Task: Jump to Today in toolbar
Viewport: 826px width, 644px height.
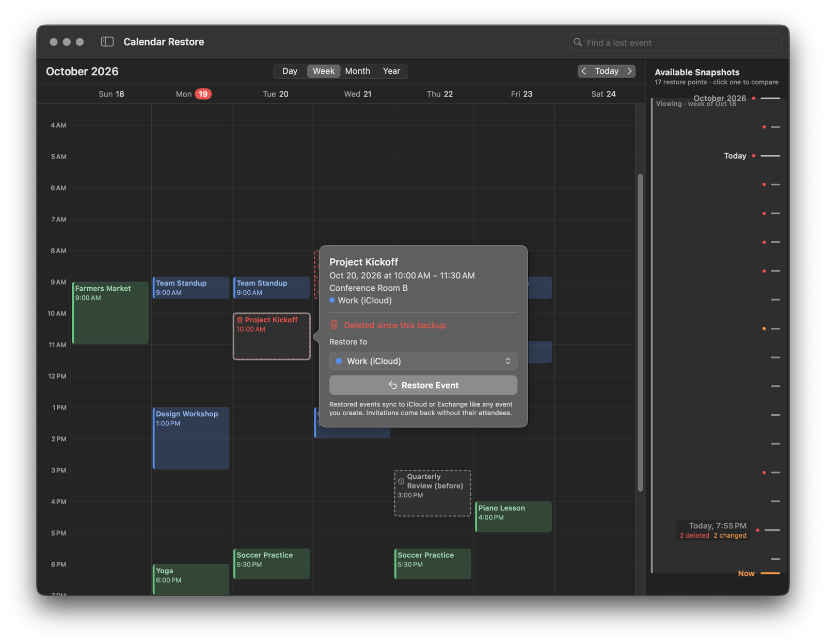Action: [607, 71]
